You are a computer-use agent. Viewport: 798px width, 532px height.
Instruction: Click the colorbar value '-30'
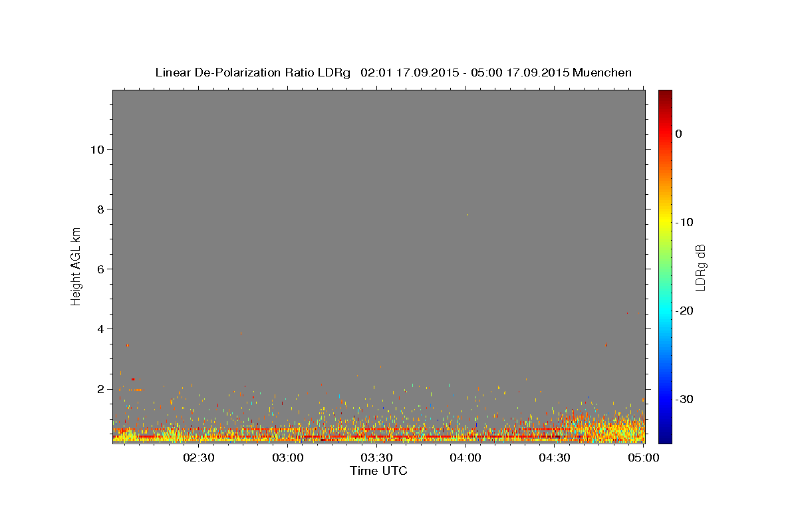[x=684, y=399]
